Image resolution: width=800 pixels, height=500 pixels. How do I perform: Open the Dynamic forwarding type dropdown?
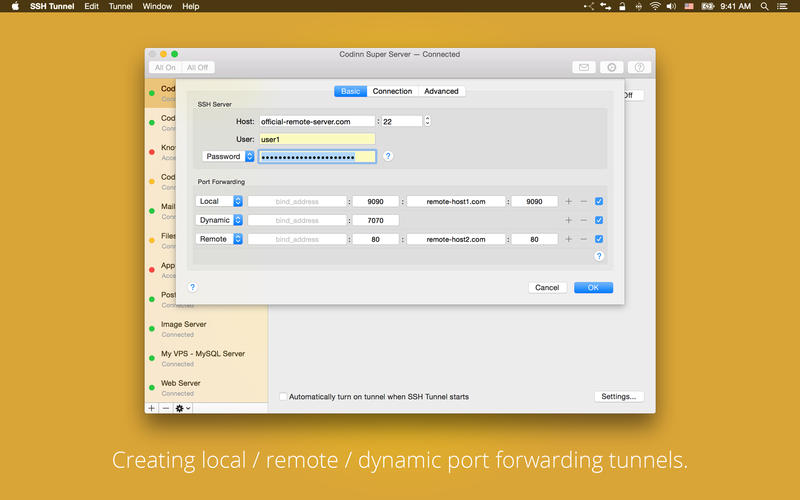coord(219,220)
